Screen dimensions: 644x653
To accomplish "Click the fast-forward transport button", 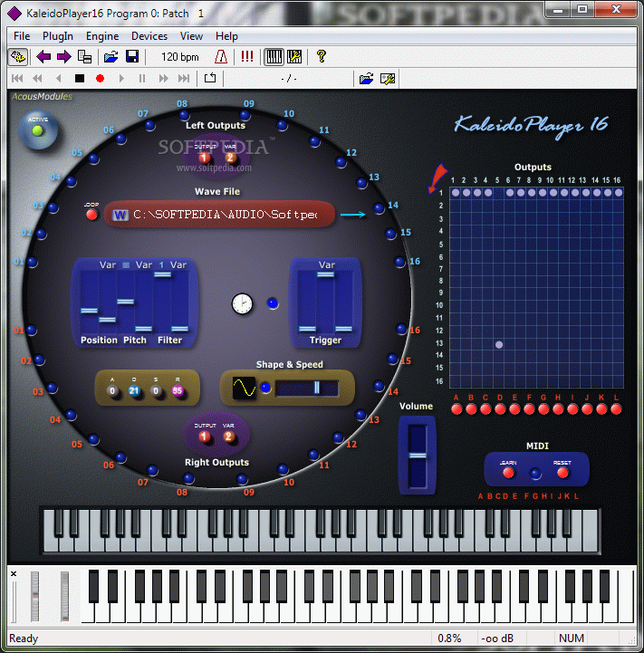I will [163, 78].
